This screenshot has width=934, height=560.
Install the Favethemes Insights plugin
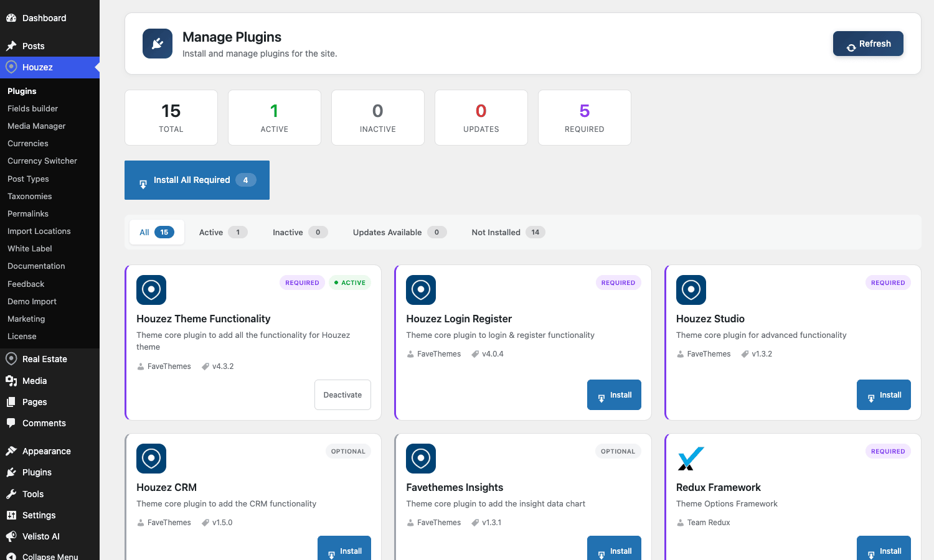coord(614,548)
